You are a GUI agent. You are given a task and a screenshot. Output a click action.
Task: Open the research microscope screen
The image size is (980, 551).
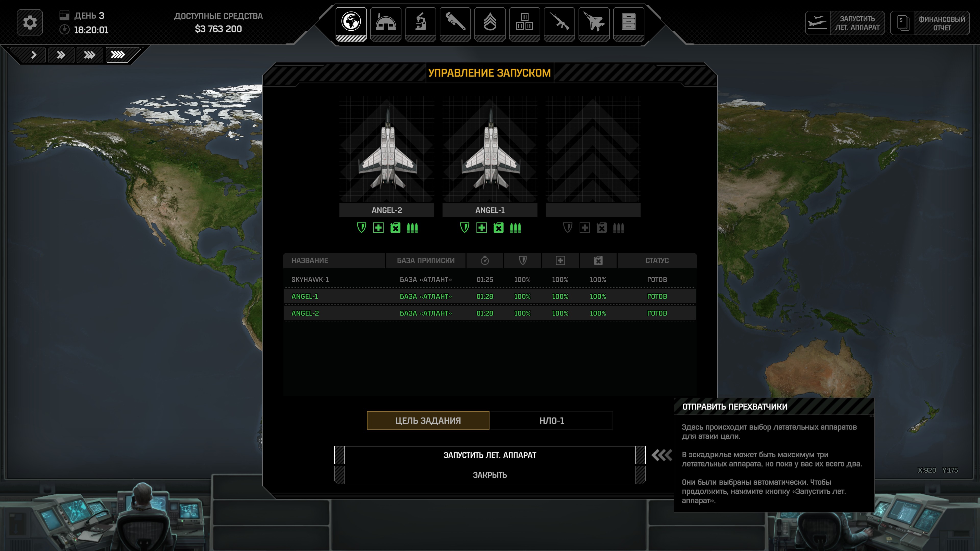[420, 22]
